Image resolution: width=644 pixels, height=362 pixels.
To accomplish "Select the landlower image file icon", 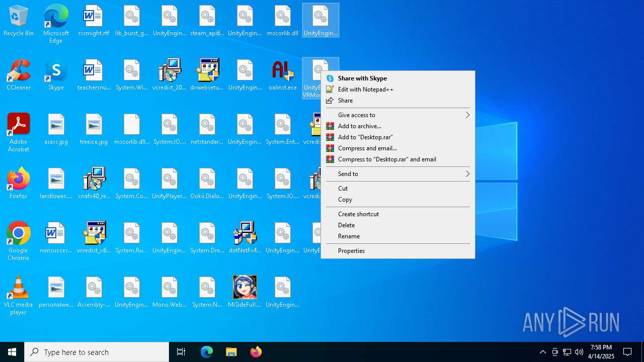I will pyautogui.click(x=56, y=184).
